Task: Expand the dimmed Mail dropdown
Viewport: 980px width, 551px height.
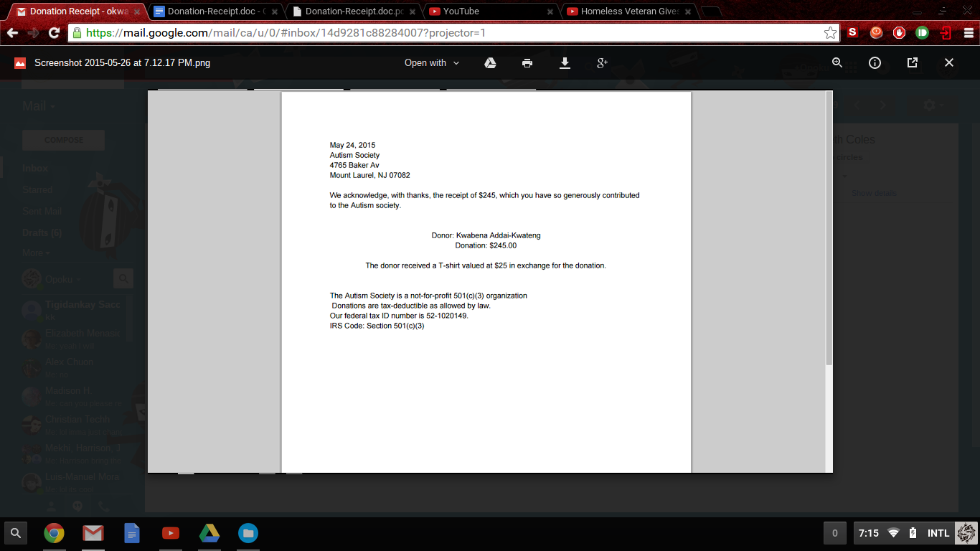Action: tap(39, 106)
